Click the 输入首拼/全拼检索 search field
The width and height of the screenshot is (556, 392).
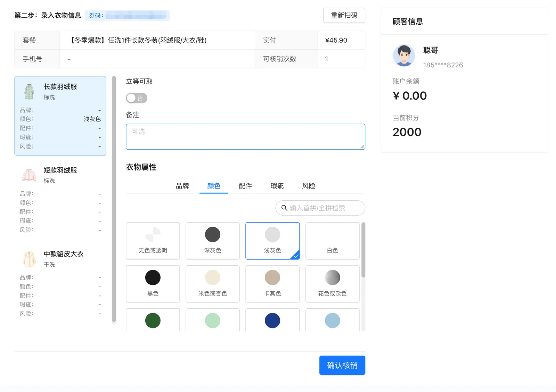click(320, 208)
